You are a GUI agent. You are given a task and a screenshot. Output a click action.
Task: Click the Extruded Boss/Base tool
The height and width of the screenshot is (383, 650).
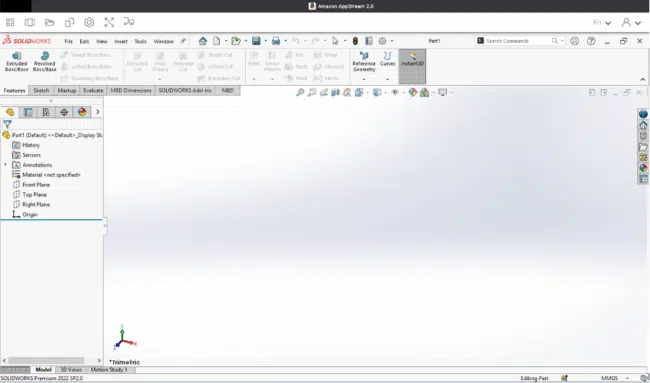coord(17,61)
